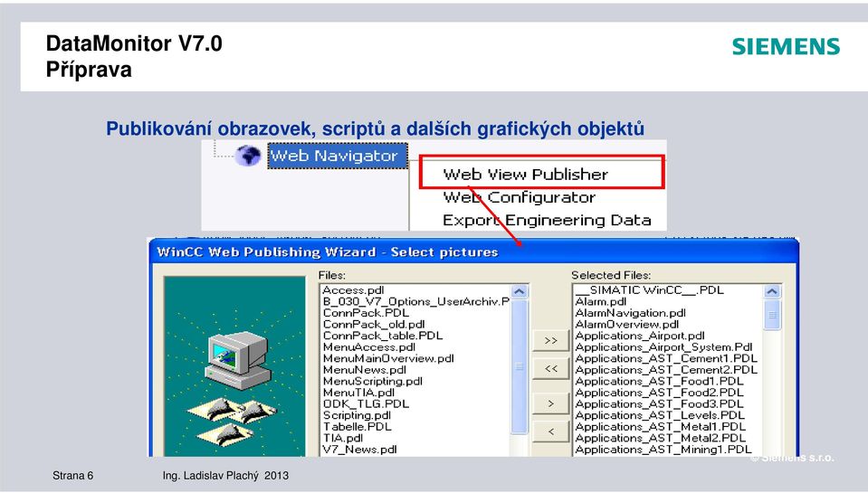The width and height of the screenshot is (868, 493).
Task: Select Access.pdl in Files list
Action: (353, 290)
